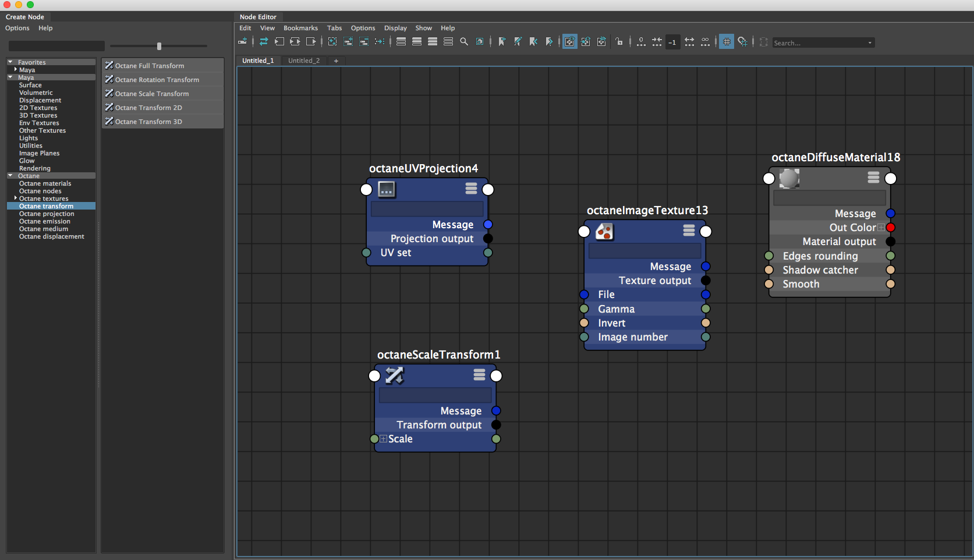Click Remove Selected Nodes from Graph icon

click(364, 42)
